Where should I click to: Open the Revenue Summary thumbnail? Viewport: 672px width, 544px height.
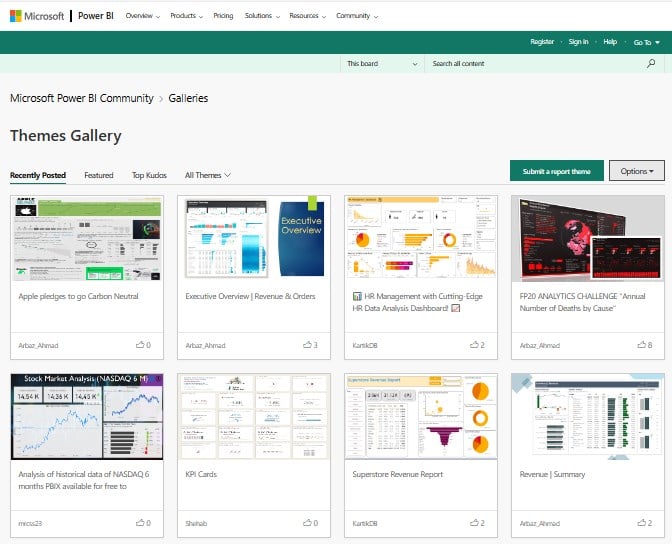(x=588, y=416)
